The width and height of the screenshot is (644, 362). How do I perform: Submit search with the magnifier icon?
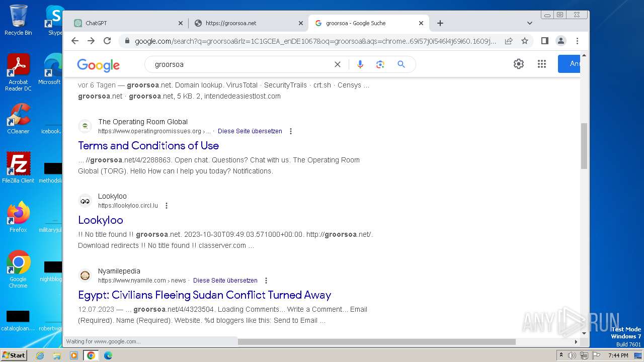tap(401, 64)
